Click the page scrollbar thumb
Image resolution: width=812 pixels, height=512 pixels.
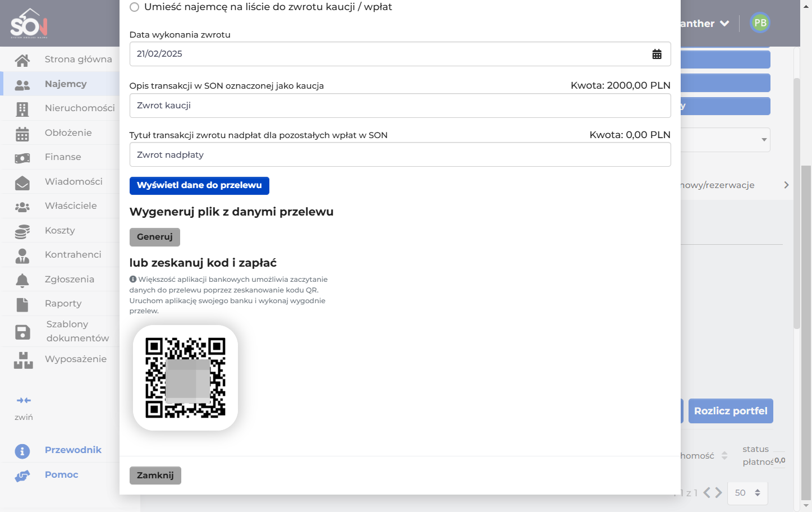pos(806,331)
